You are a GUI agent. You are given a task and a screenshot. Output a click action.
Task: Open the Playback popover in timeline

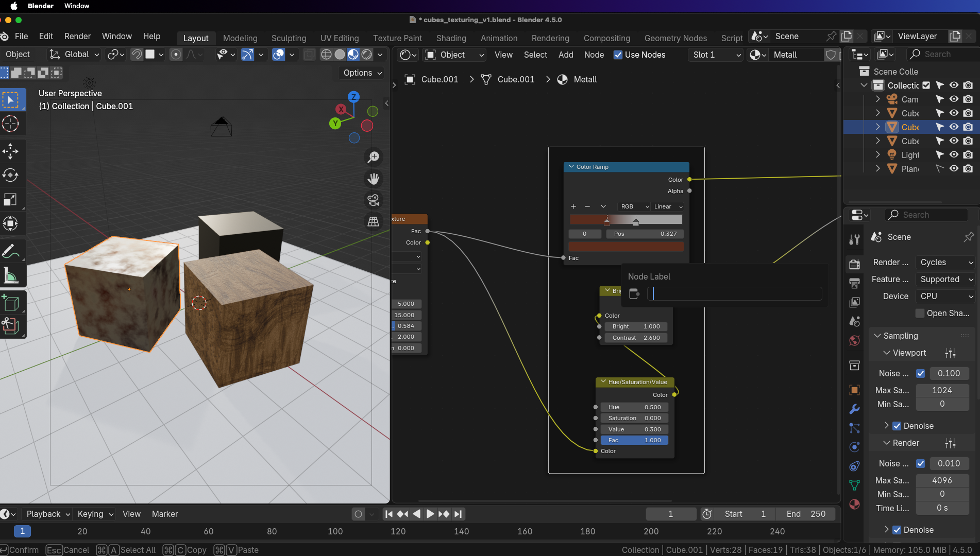click(x=48, y=514)
